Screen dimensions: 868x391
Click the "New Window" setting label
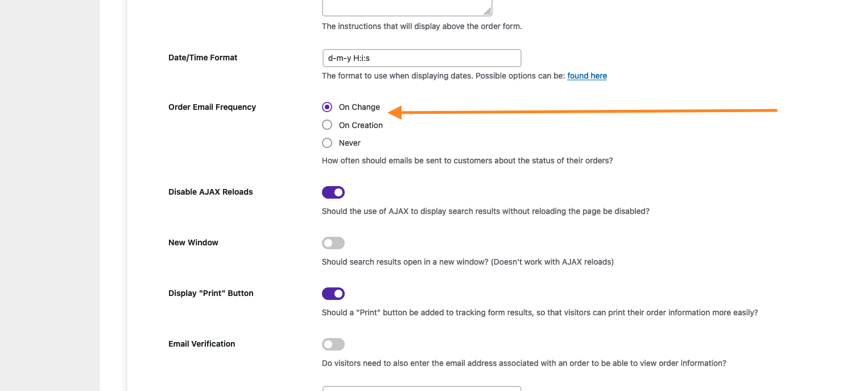pyautogui.click(x=193, y=242)
